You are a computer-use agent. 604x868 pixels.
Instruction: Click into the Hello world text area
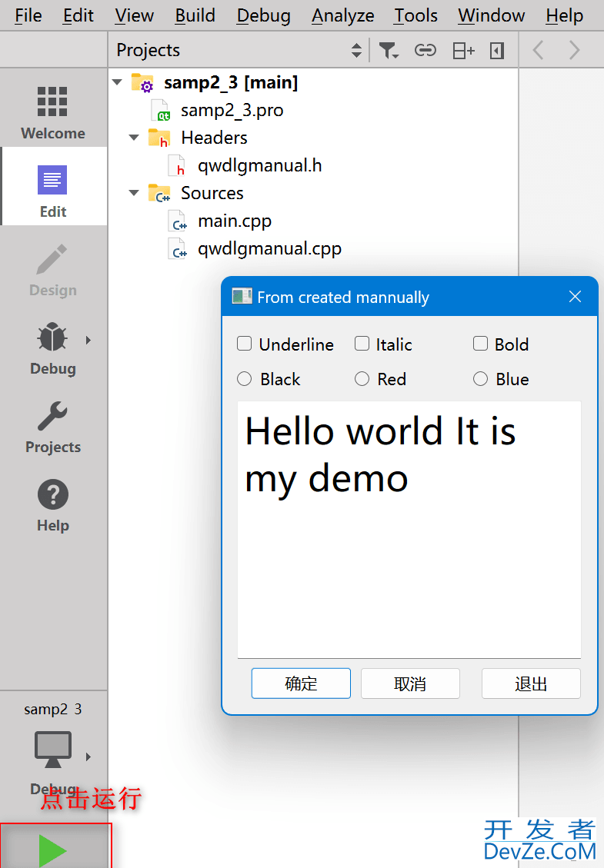tap(409, 529)
